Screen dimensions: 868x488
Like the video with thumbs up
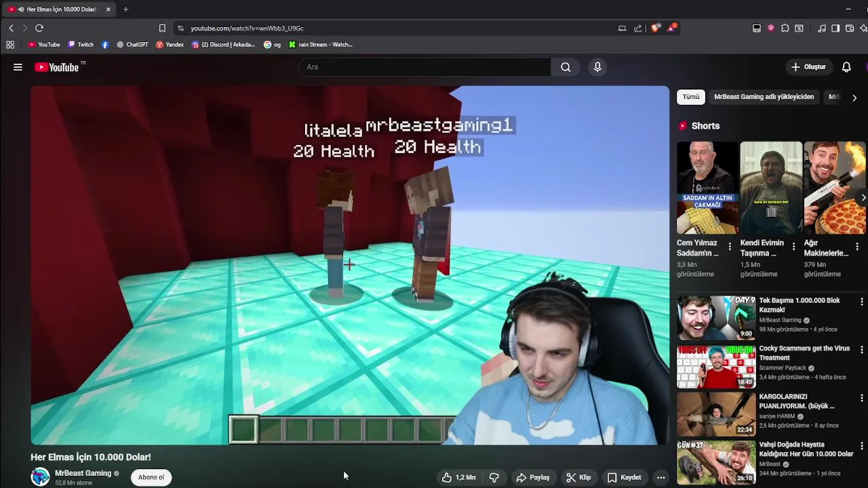click(x=459, y=477)
